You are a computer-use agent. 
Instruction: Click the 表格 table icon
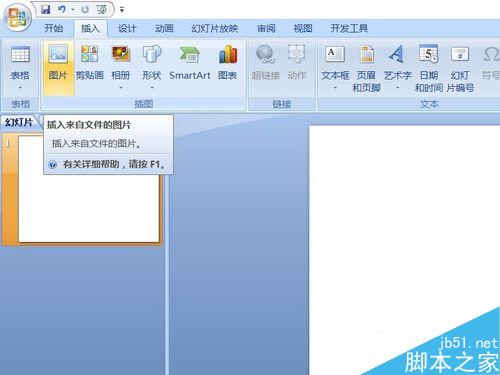pos(20,54)
